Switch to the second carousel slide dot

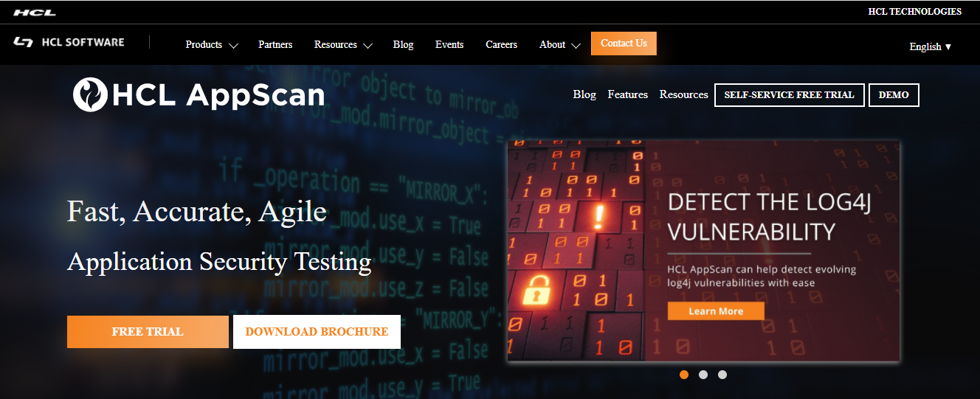tap(703, 375)
